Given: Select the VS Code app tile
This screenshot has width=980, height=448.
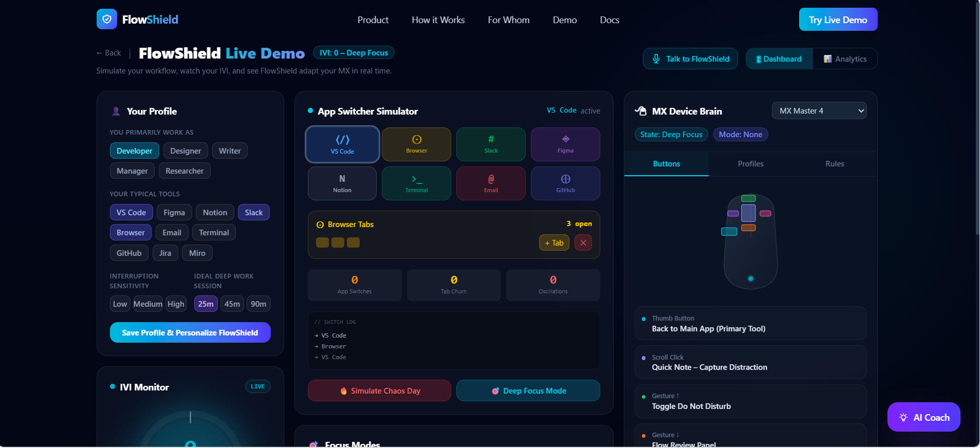Looking at the screenshot, I should [x=342, y=144].
